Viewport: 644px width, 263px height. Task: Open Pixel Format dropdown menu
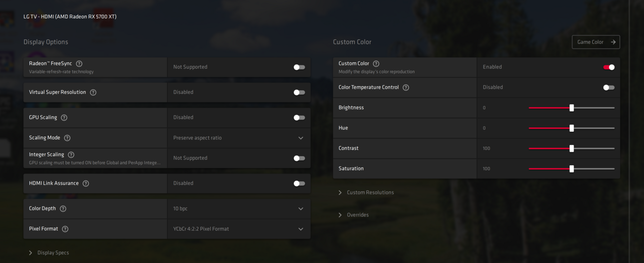click(239, 229)
